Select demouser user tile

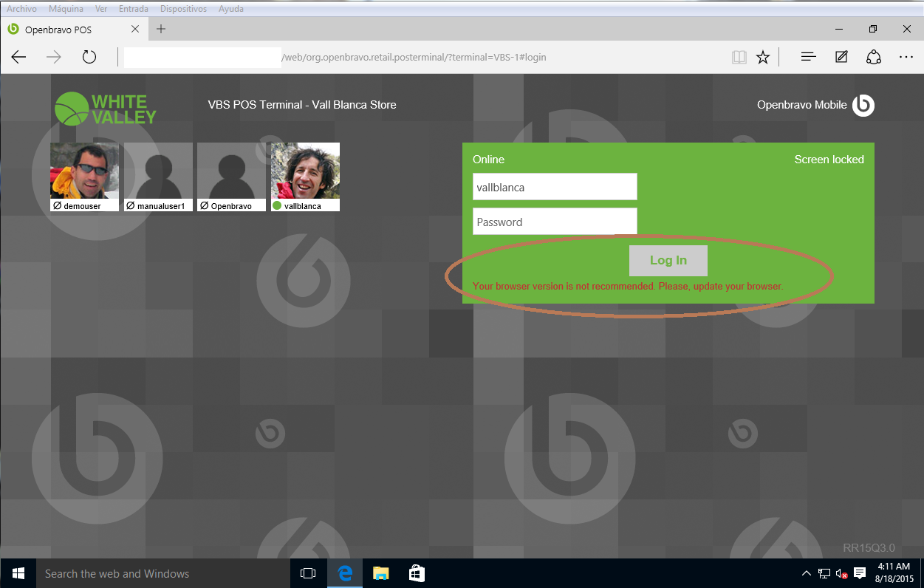pyautogui.click(x=84, y=177)
